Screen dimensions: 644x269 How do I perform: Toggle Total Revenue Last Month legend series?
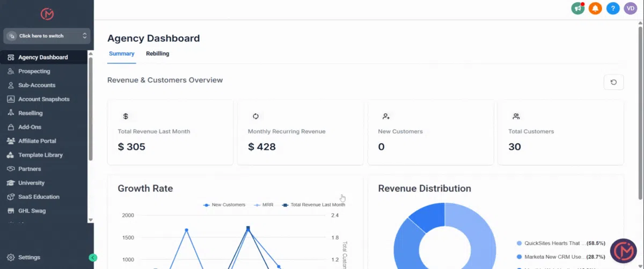coord(314,205)
